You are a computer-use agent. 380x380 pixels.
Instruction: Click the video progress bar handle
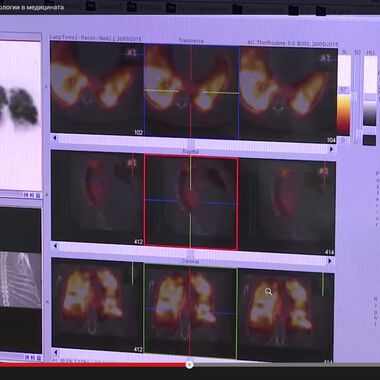189,365
